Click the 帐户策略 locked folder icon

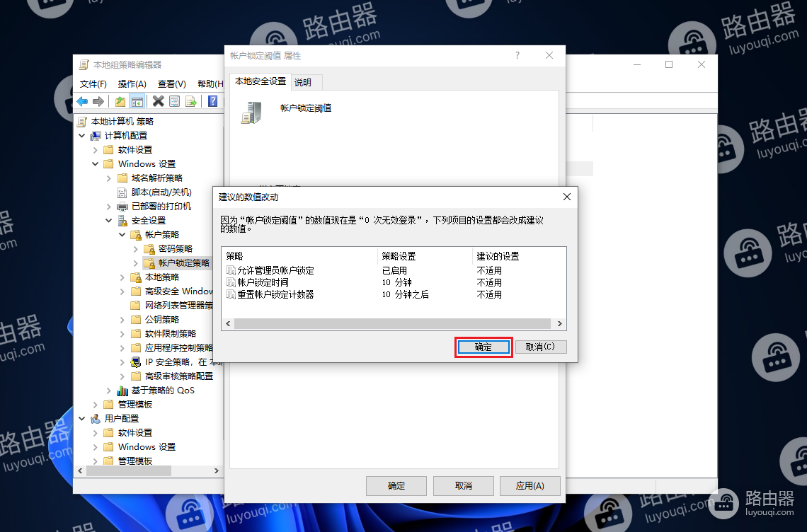[136, 235]
